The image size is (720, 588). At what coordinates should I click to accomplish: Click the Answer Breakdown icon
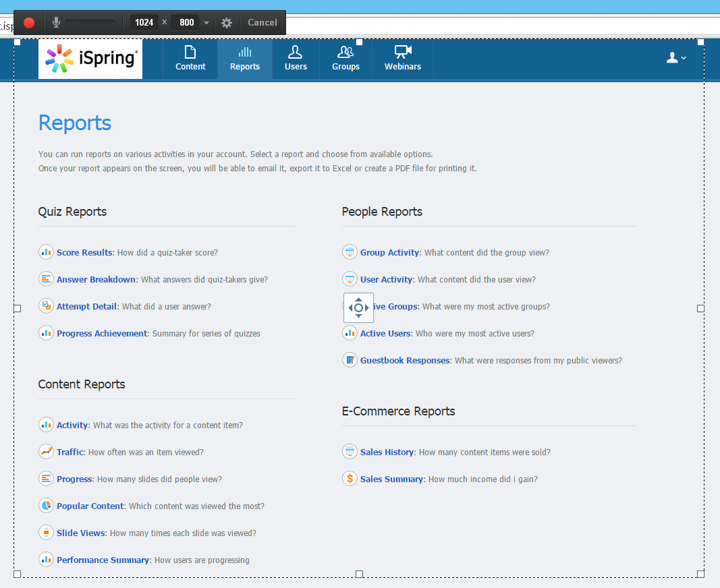pos(46,279)
